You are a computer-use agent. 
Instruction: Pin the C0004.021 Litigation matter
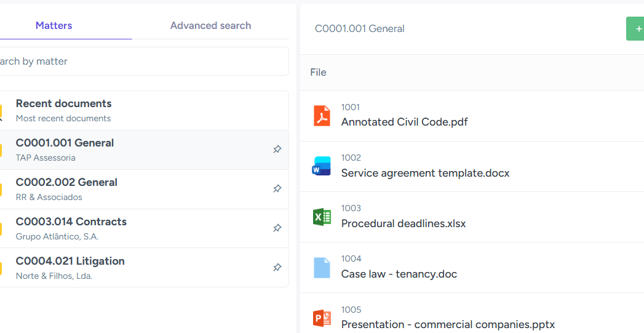click(277, 267)
